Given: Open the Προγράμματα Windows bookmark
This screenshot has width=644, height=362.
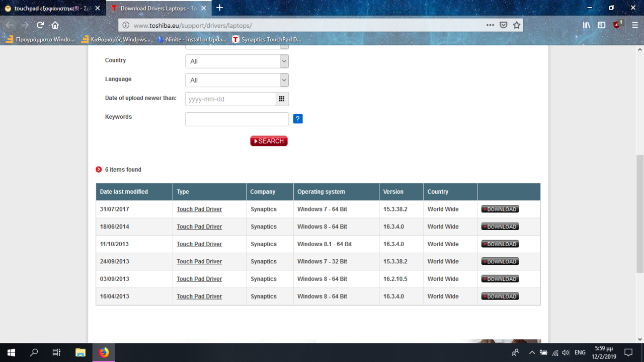Looking at the screenshot, I should coord(40,39).
